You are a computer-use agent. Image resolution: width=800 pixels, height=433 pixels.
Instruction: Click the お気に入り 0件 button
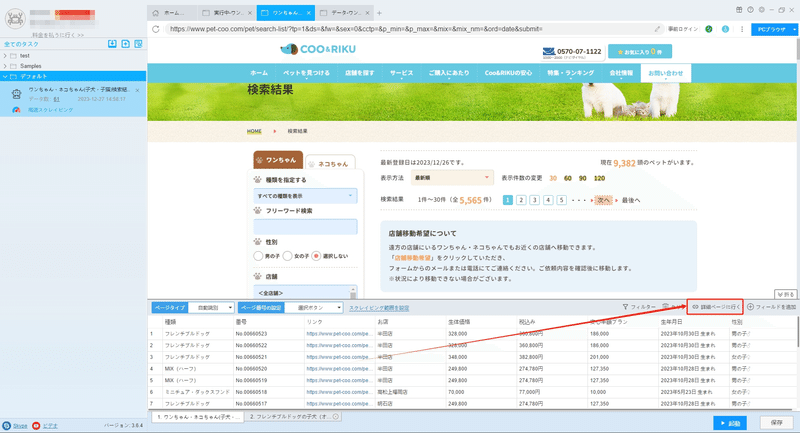(640, 52)
